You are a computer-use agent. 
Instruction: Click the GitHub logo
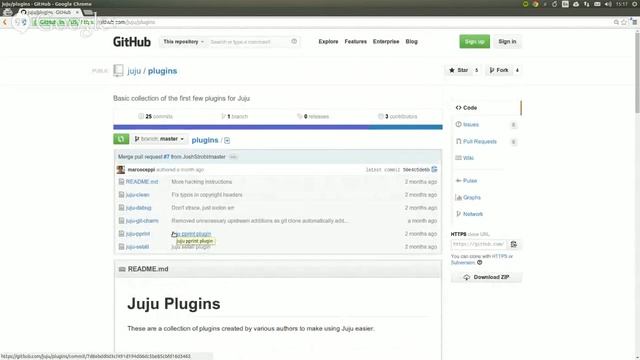131,42
